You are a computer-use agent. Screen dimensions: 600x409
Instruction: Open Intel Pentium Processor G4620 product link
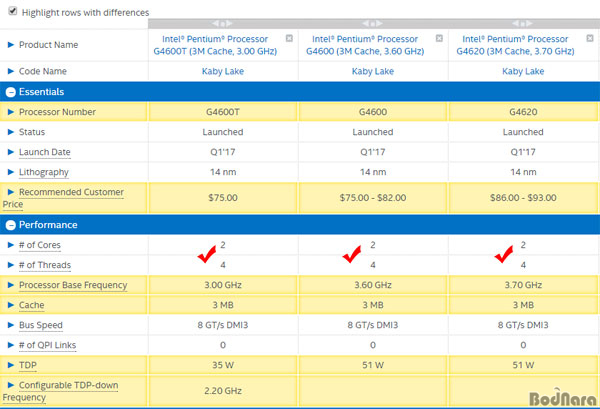pos(515,45)
